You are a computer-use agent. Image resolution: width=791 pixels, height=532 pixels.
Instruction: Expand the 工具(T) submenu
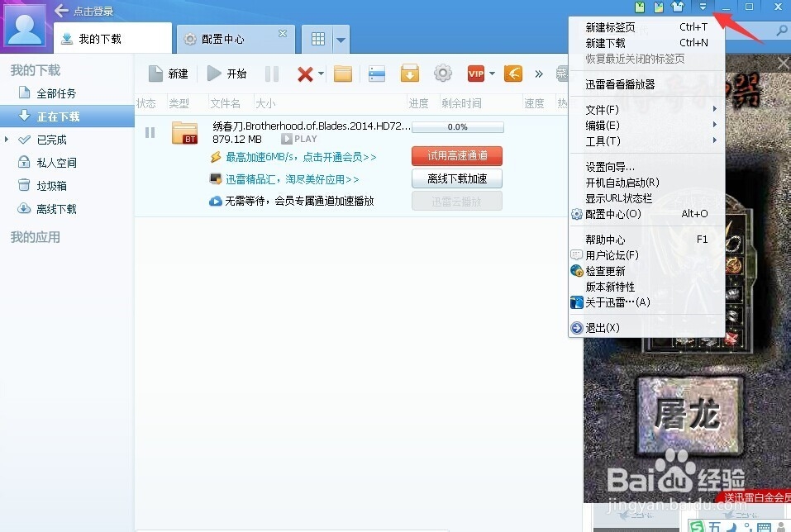[646, 140]
